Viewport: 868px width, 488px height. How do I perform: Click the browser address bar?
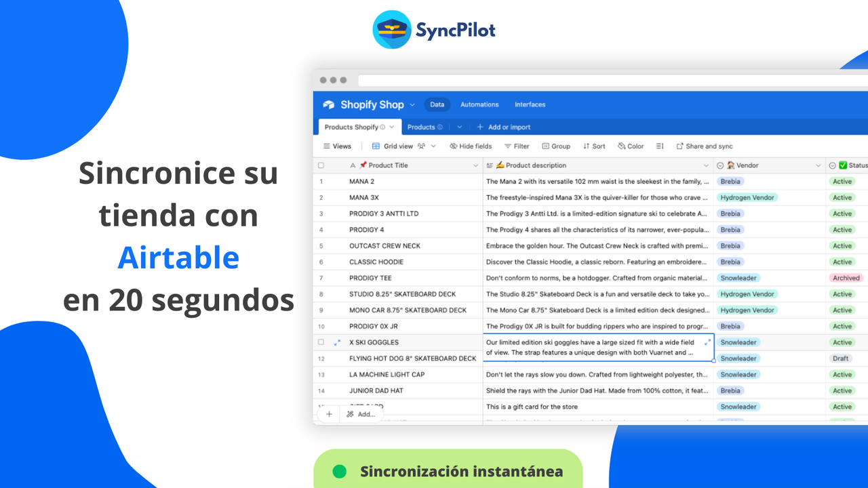pos(612,80)
